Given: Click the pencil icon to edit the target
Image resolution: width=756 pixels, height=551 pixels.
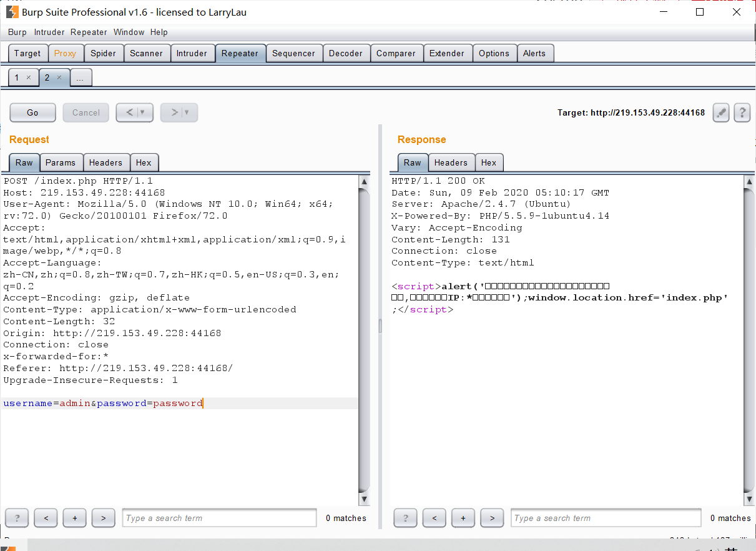Looking at the screenshot, I should [721, 112].
